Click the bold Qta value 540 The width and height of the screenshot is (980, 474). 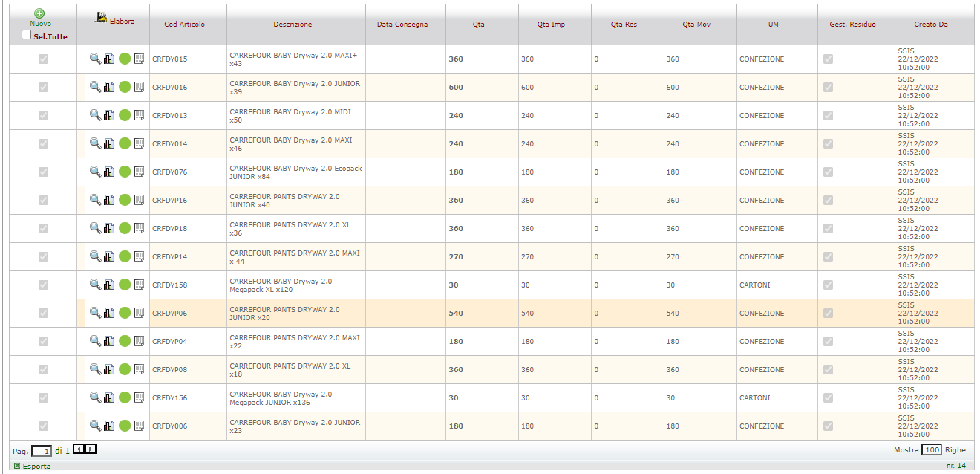[x=456, y=314]
